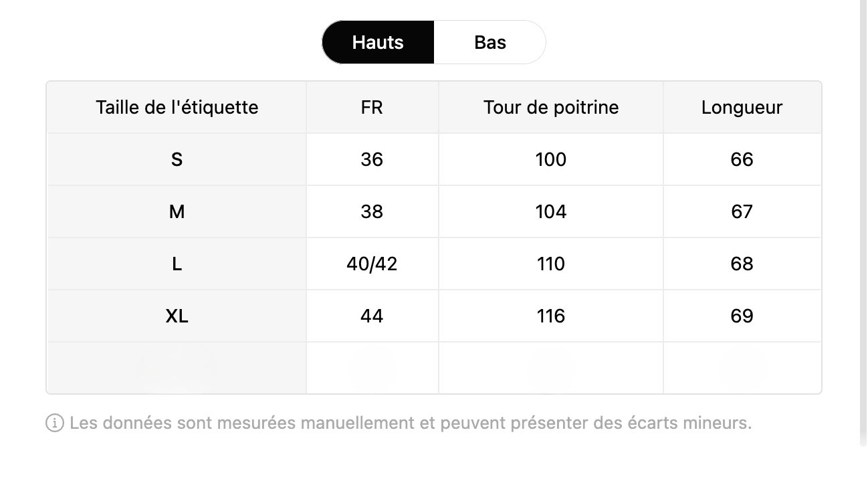Click the FR 36 cell
The height and width of the screenshot is (483, 868).
pos(372,159)
